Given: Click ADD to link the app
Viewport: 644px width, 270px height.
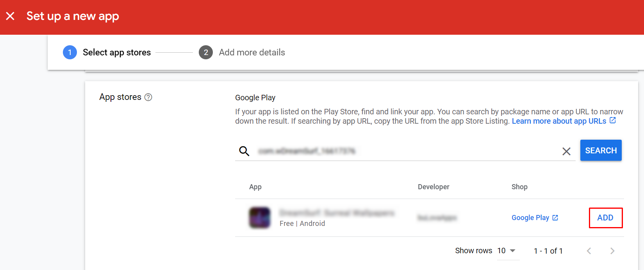Looking at the screenshot, I should click(x=605, y=218).
